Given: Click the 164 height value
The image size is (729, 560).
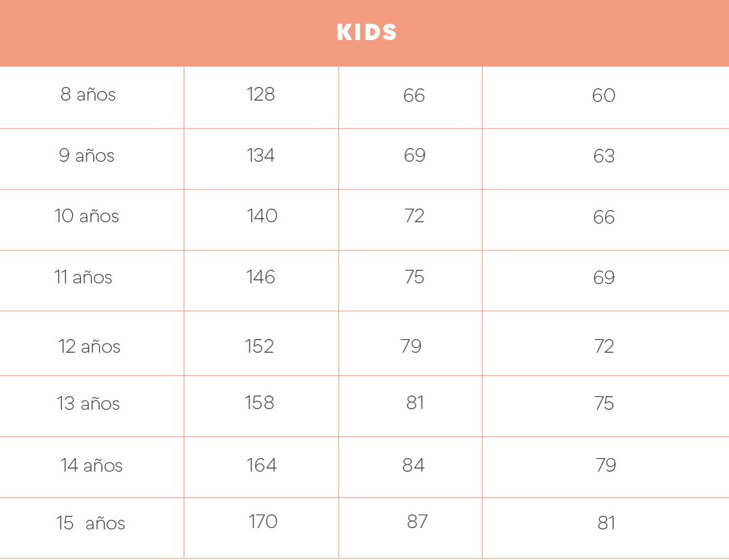Looking at the screenshot, I should (262, 466).
